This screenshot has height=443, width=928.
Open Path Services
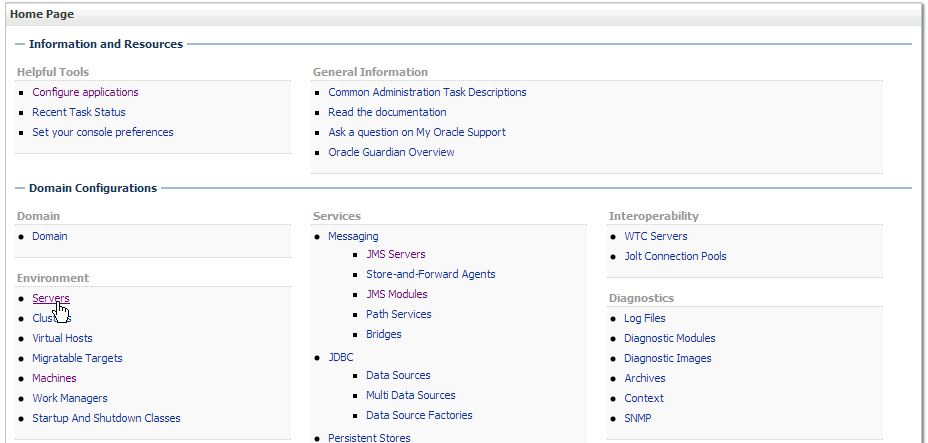pyautogui.click(x=399, y=314)
